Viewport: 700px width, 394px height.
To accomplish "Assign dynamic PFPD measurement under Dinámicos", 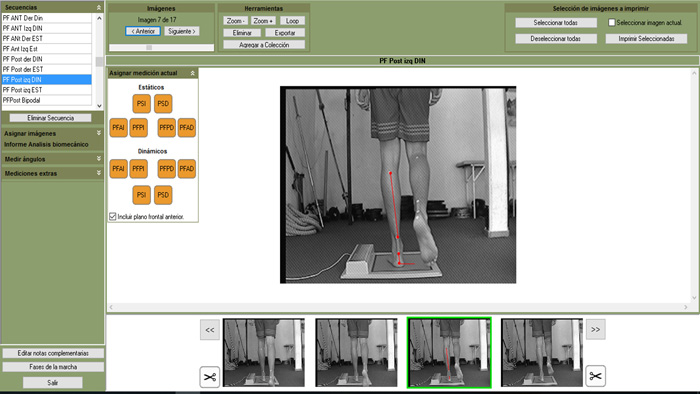I will 167,169.
